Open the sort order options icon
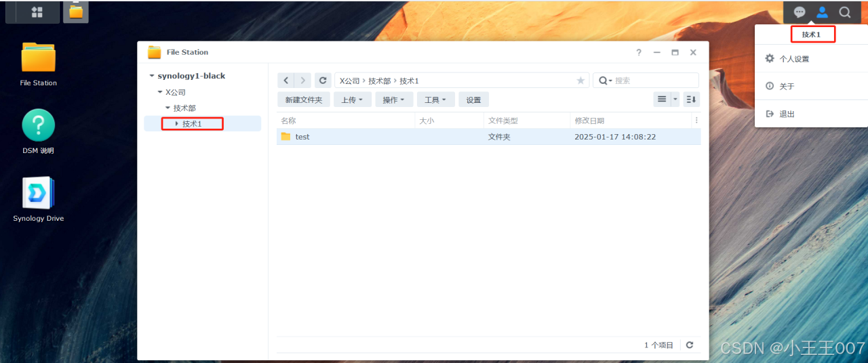Viewport: 868px width, 363px height. click(x=691, y=100)
